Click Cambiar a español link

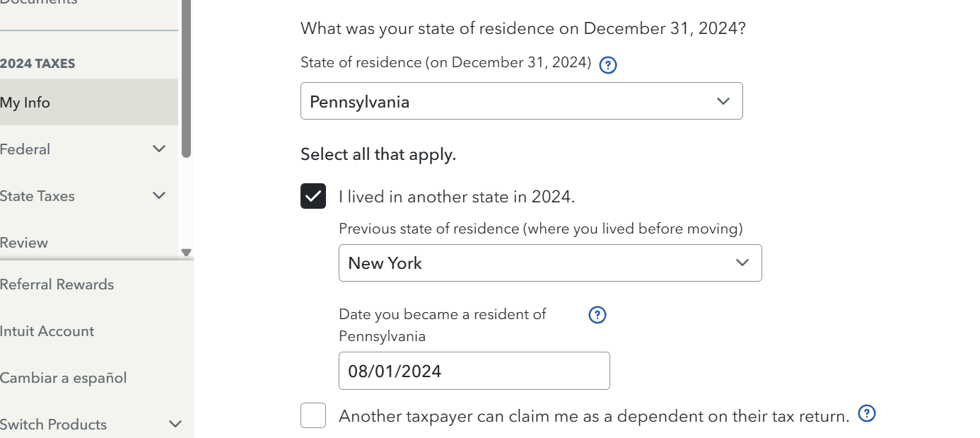click(64, 378)
